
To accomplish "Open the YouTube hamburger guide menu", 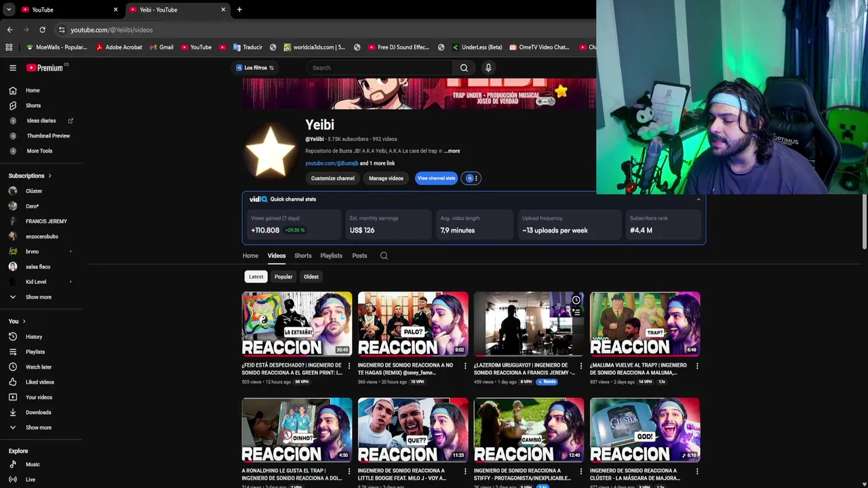I will click(x=12, y=68).
